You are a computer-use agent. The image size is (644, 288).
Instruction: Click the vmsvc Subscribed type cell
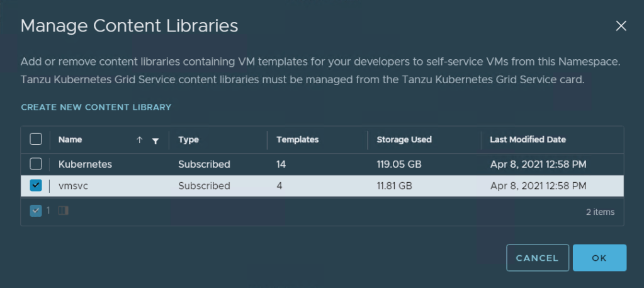point(204,186)
